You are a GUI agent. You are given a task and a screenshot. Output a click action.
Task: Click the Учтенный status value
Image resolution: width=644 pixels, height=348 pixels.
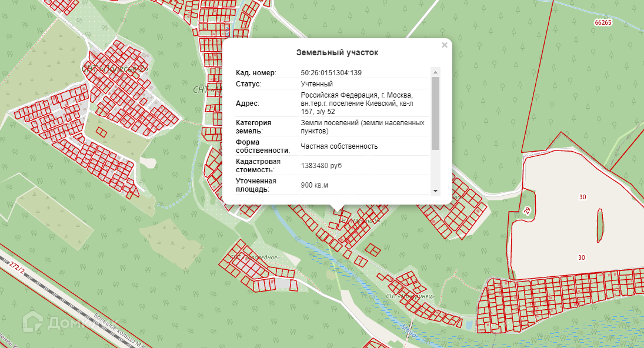(x=317, y=84)
